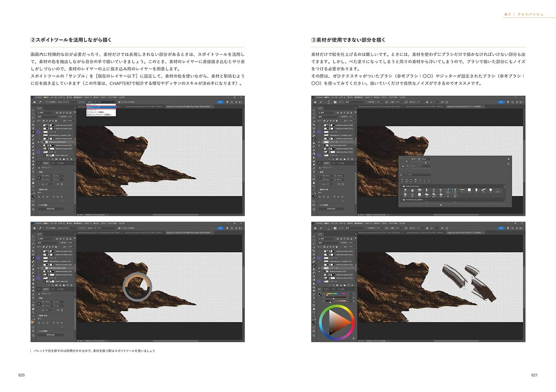Select the Brush tool in top-right screenshot's toolbar
The image size is (556, 392).
[x=314, y=139]
